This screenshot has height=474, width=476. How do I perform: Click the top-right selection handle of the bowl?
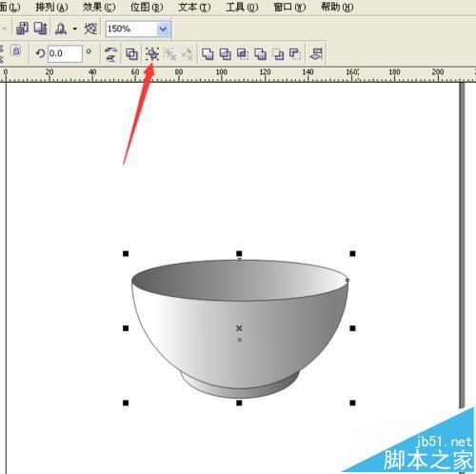(352, 253)
